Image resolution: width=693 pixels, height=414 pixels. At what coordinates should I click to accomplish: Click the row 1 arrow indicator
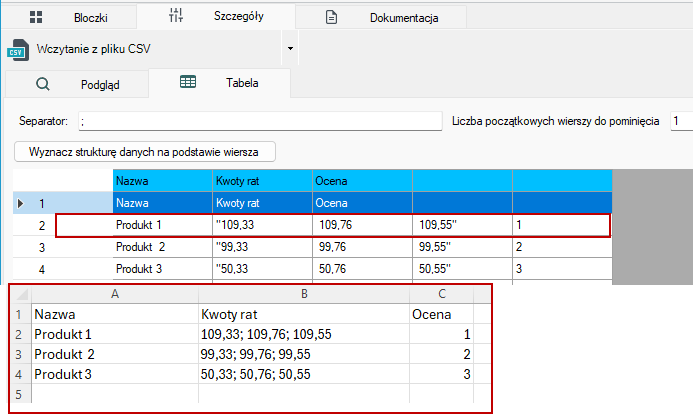(x=20, y=203)
